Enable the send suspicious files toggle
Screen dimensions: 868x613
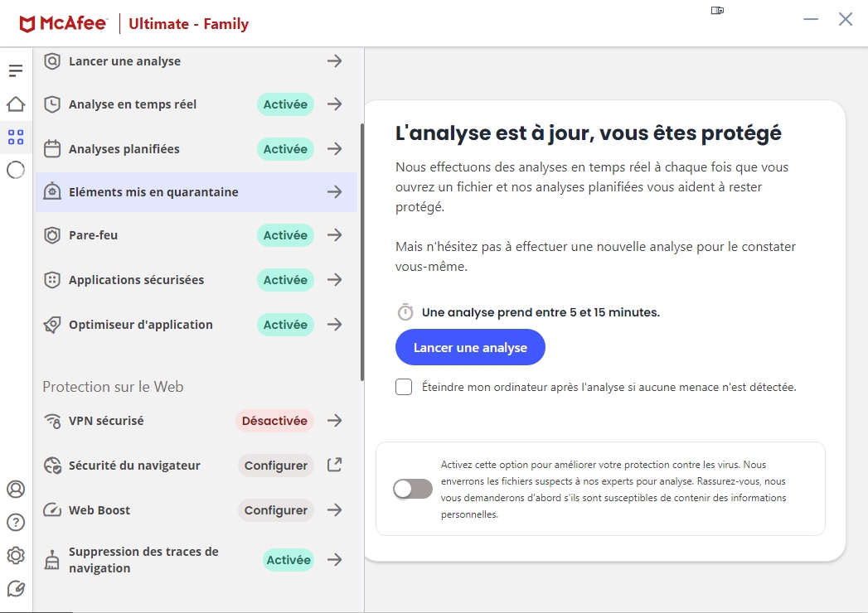tap(412, 489)
